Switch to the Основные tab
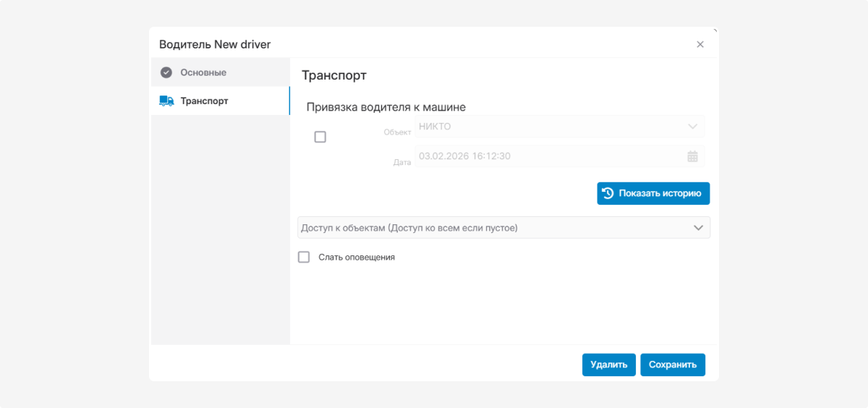Image resolution: width=868 pixels, height=408 pixels. 203,72
